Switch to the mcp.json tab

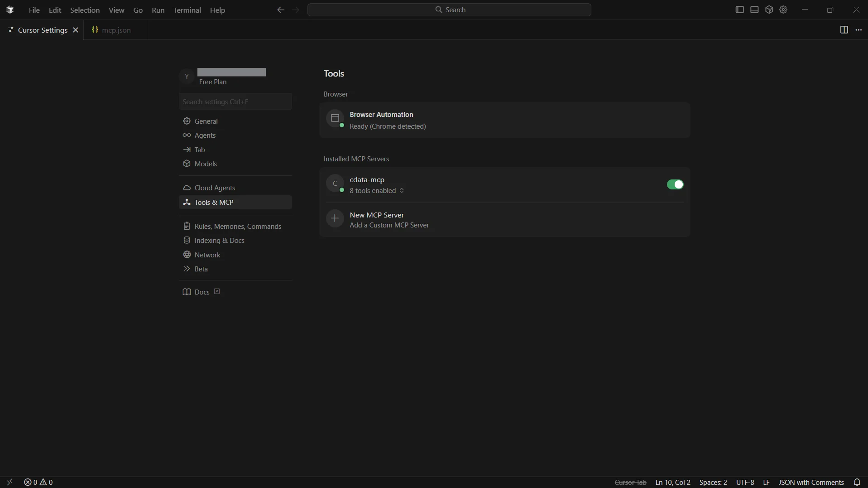[116, 30]
